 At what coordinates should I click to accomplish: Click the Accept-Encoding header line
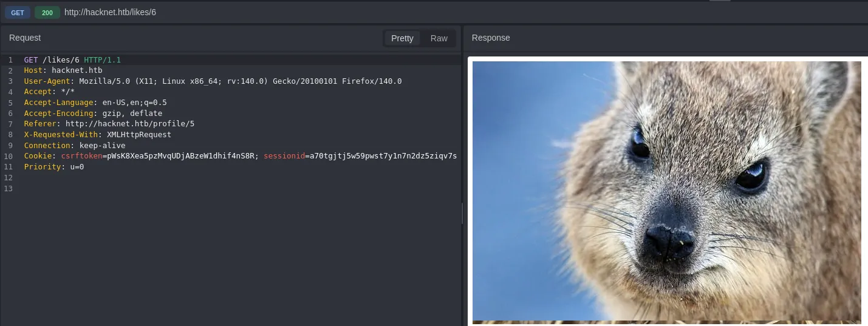pos(93,113)
